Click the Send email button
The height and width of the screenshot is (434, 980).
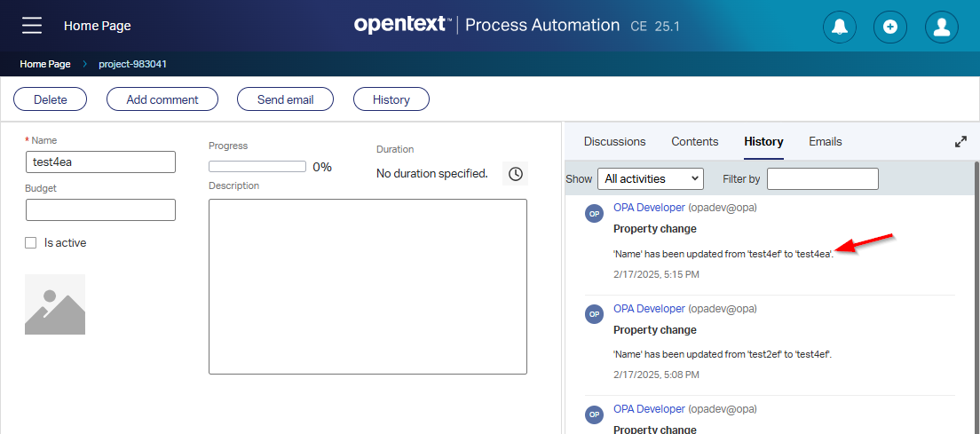click(x=285, y=99)
